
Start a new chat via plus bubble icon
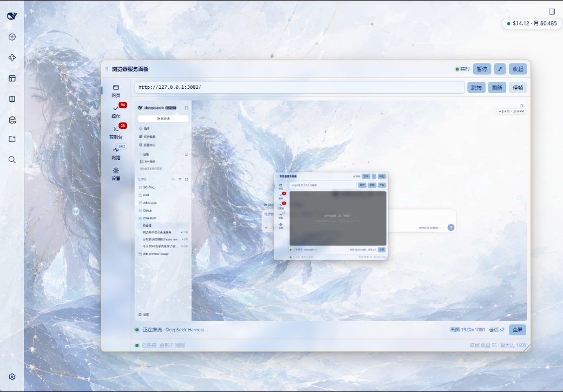(x=12, y=37)
